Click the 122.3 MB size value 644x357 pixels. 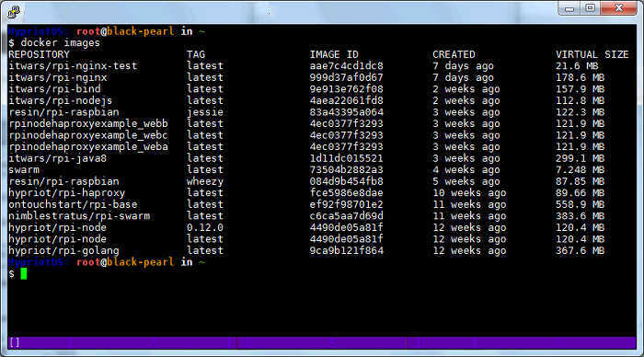coord(580,112)
